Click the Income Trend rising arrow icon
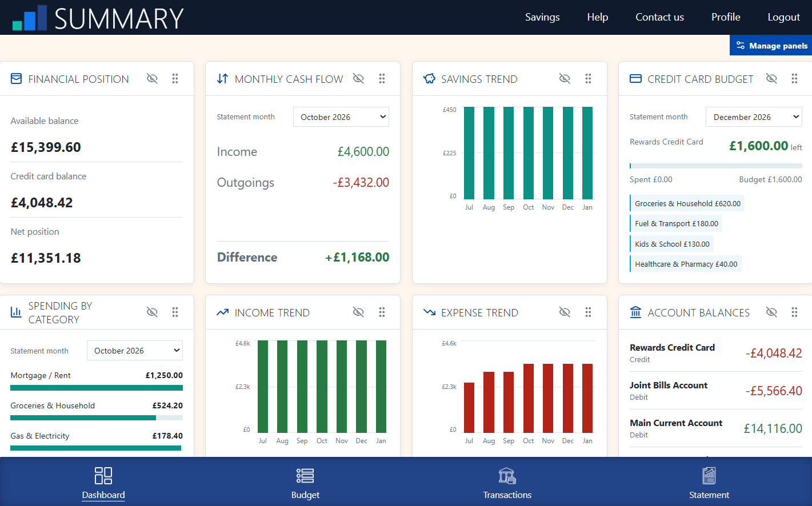The width and height of the screenshot is (812, 506). tap(222, 312)
